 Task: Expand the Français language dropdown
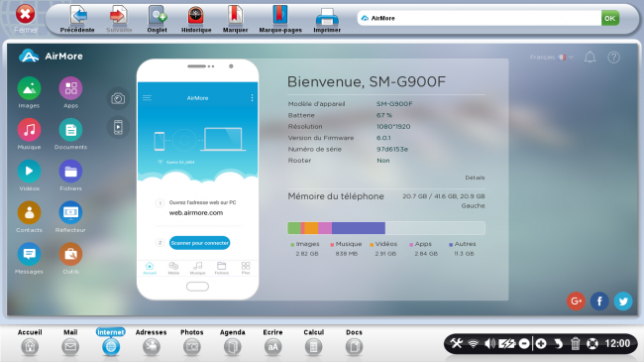coord(551,58)
